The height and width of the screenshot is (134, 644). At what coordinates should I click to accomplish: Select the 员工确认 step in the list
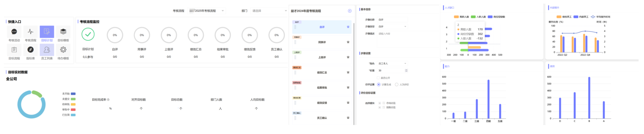click(322, 118)
